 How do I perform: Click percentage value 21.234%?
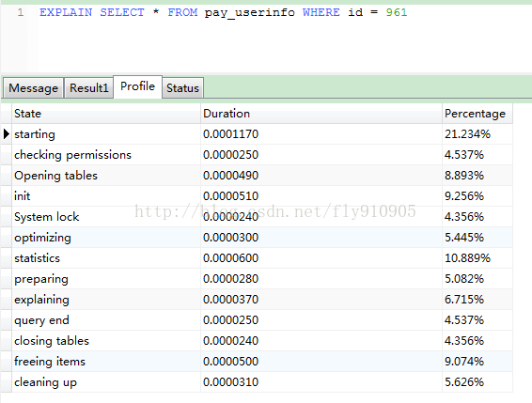(467, 134)
